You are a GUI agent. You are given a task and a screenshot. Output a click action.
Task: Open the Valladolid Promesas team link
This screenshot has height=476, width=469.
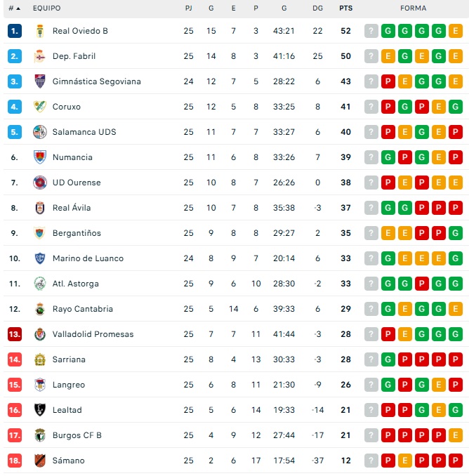pos(93,334)
